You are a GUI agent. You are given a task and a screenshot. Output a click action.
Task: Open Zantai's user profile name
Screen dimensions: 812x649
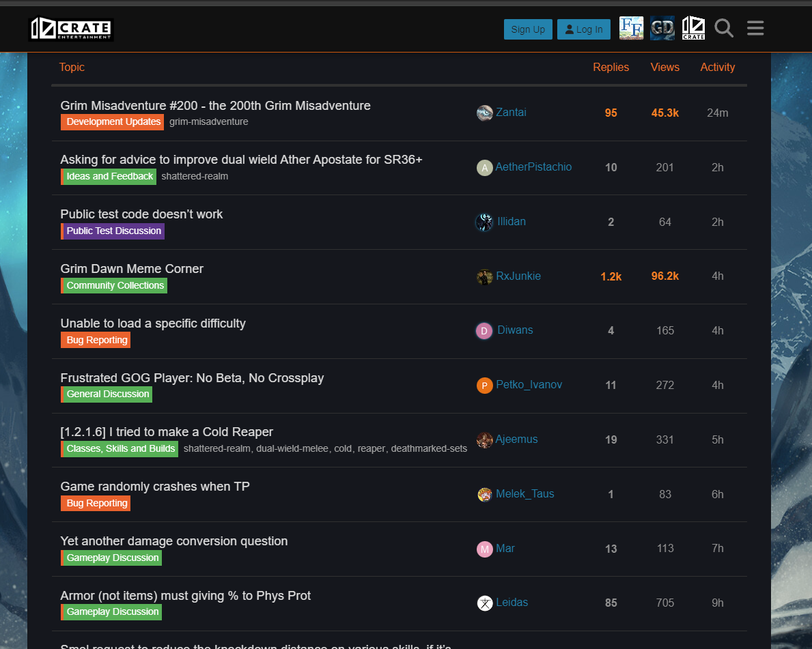(x=511, y=113)
